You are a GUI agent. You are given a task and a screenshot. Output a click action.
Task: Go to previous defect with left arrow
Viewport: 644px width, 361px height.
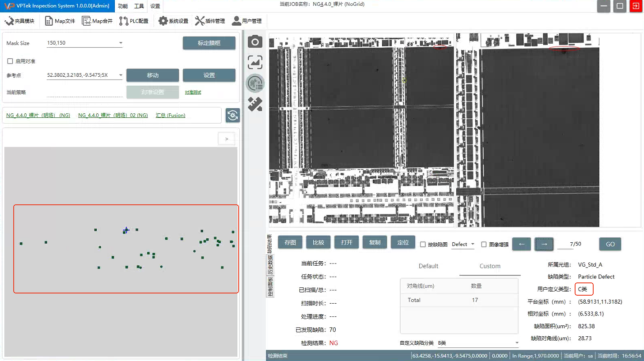pyautogui.click(x=522, y=244)
